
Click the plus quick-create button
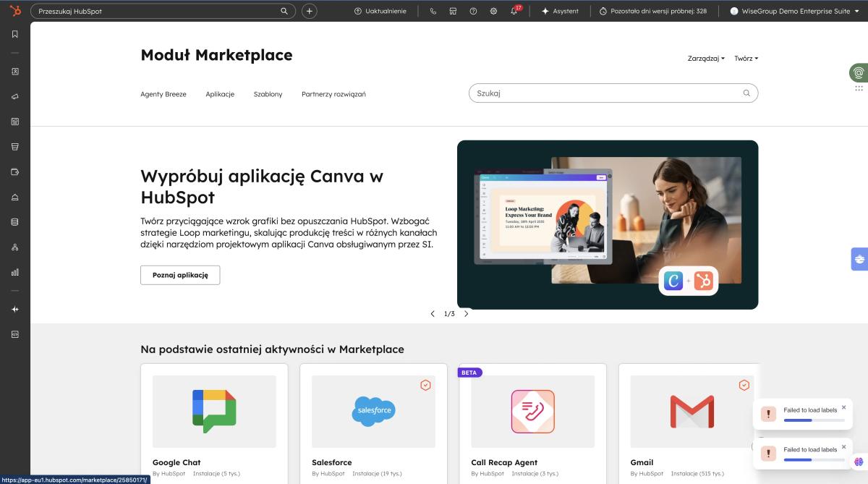(309, 11)
